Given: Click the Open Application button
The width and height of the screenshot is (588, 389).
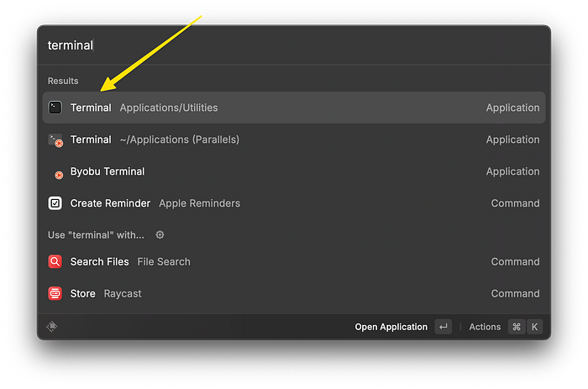Looking at the screenshot, I should click(391, 327).
